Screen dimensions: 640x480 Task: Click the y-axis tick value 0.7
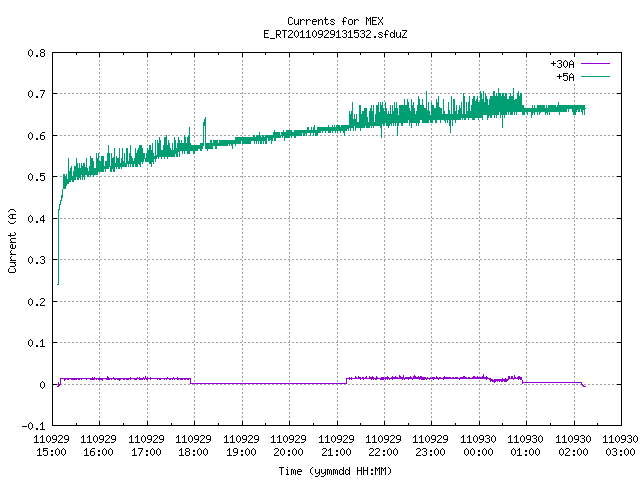[36, 94]
